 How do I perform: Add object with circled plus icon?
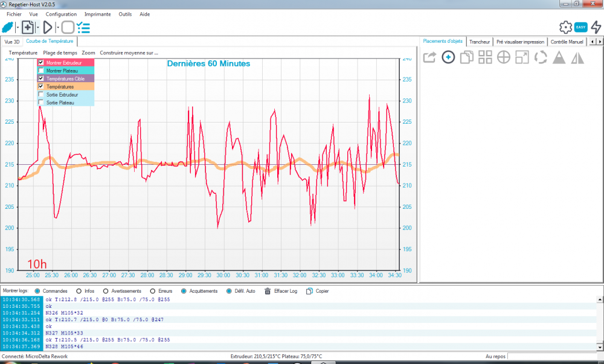[x=448, y=57]
